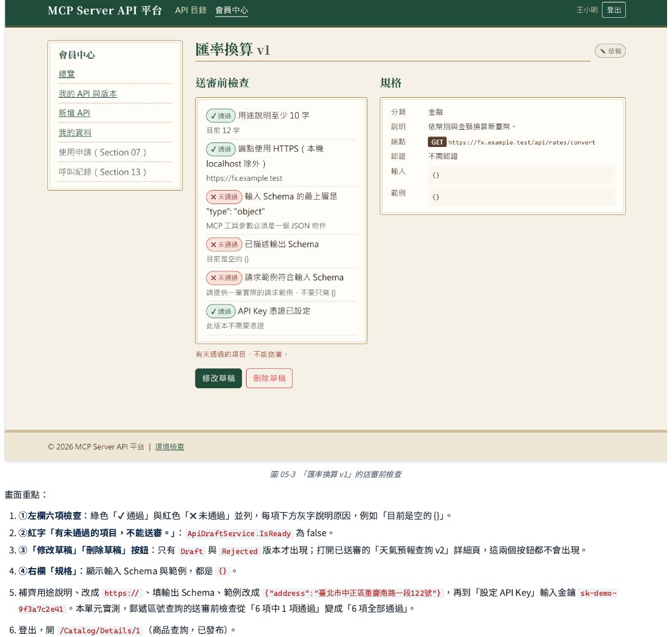Click the 不需認證 value
Screen dimensions: 672x637
(443, 156)
